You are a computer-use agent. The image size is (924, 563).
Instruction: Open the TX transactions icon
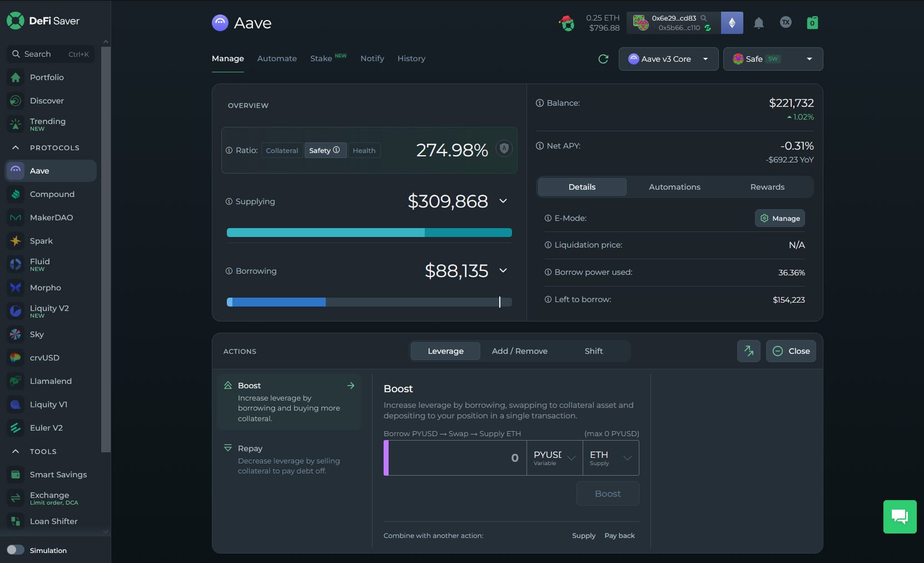pyautogui.click(x=785, y=22)
